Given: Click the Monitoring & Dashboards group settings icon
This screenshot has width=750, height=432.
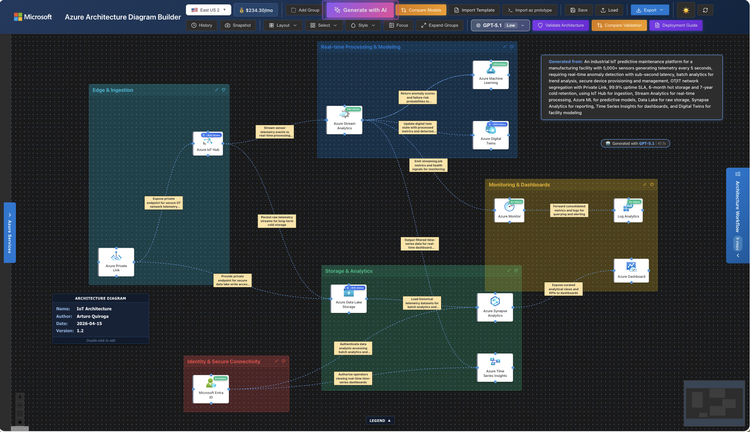Looking at the screenshot, I should click(x=651, y=184).
